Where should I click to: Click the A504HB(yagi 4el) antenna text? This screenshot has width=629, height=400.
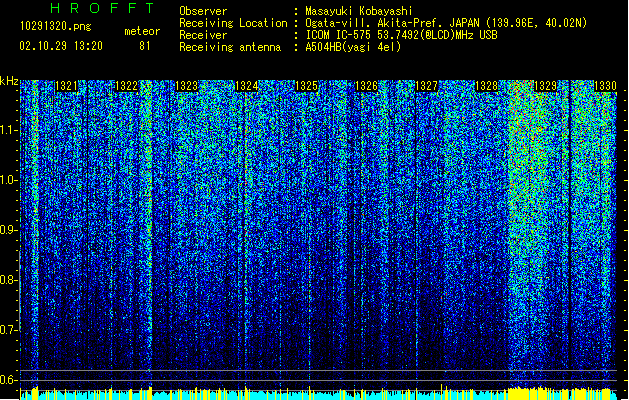(353, 47)
